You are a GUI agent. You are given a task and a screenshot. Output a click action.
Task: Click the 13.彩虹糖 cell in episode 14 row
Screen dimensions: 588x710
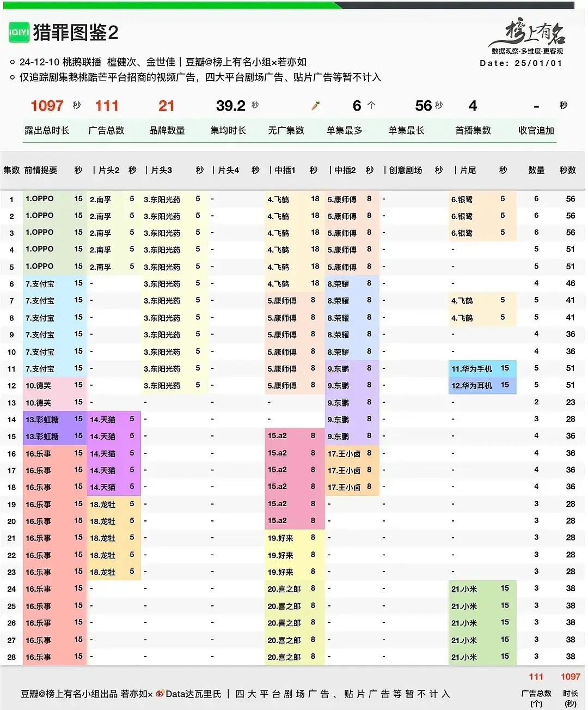click(42, 420)
